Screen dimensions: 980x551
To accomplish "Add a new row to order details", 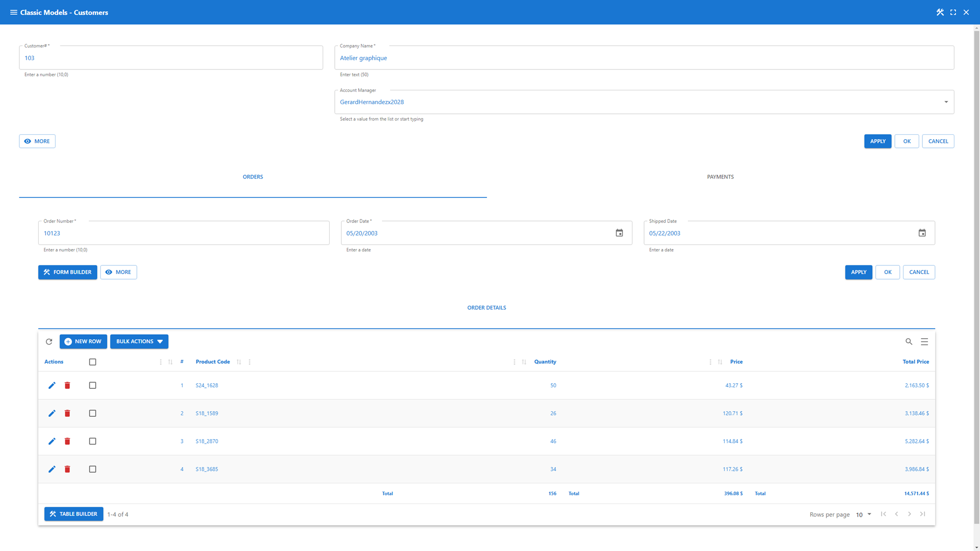I will click(x=83, y=342).
